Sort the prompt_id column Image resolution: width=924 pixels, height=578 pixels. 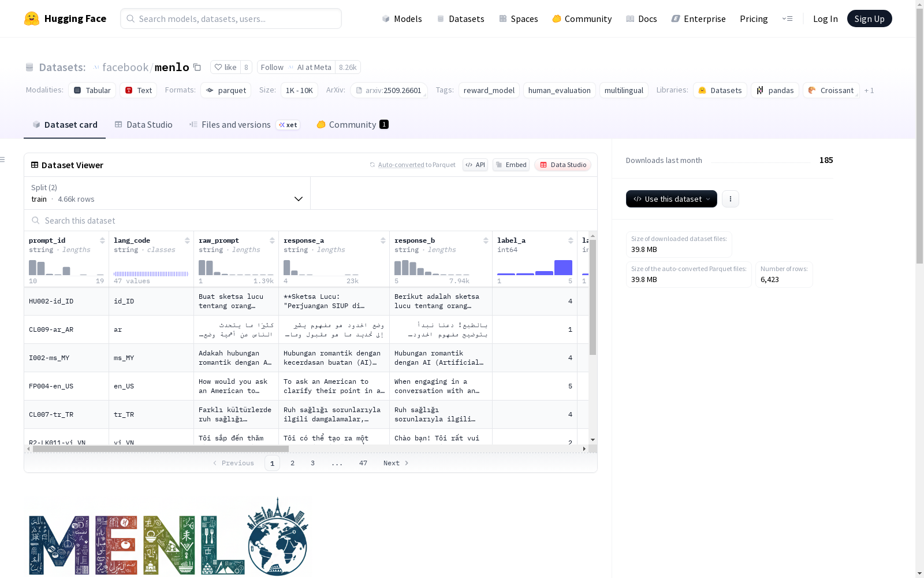pos(102,240)
